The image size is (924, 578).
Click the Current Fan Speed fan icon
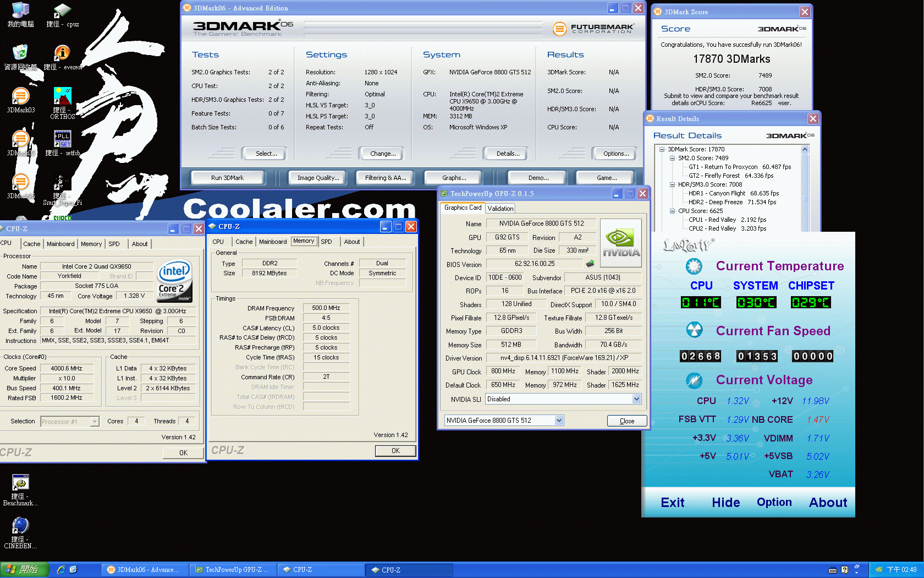tap(694, 330)
